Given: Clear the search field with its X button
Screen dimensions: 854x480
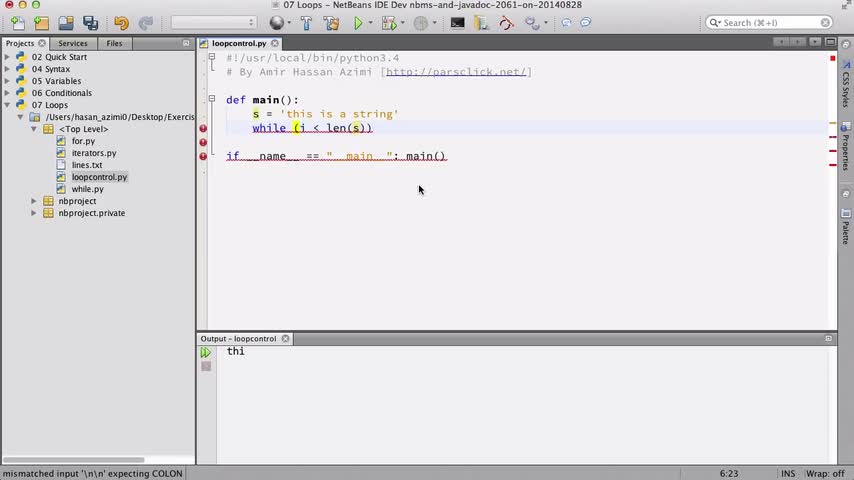Looking at the screenshot, I should pyautogui.click(x=825, y=22).
